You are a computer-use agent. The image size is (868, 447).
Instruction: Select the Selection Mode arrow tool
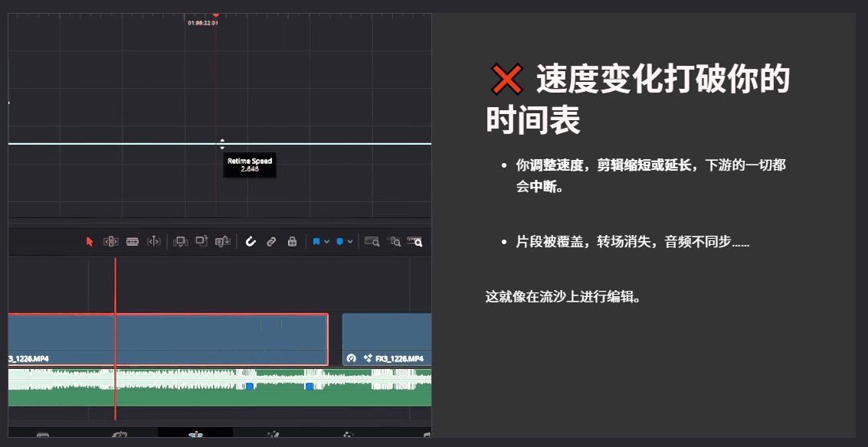(90, 241)
